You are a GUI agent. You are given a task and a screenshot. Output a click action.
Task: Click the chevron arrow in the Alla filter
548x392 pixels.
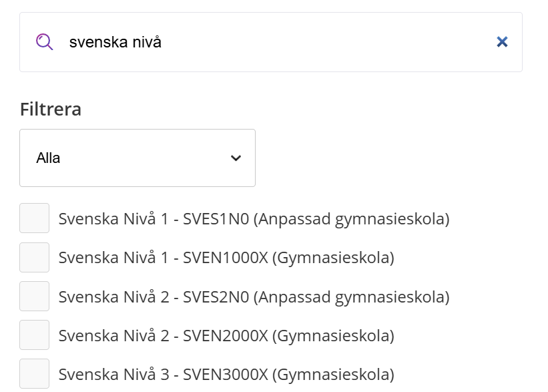tap(236, 158)
